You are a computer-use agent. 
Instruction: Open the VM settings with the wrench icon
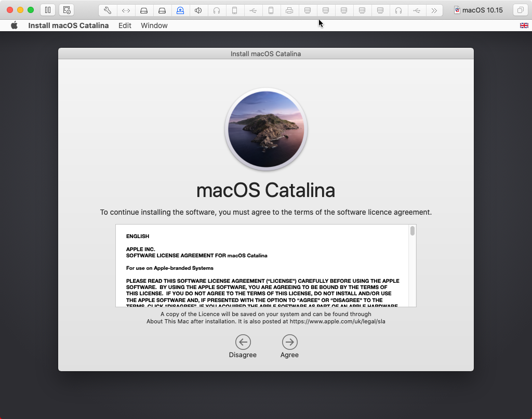(x=107, y=10)
